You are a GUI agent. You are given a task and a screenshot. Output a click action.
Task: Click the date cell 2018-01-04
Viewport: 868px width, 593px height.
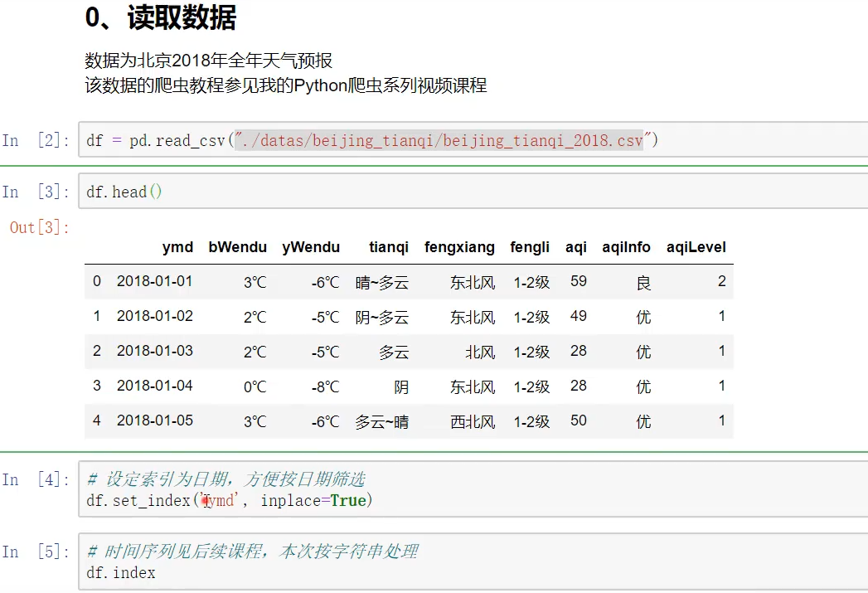pos(154,386)
